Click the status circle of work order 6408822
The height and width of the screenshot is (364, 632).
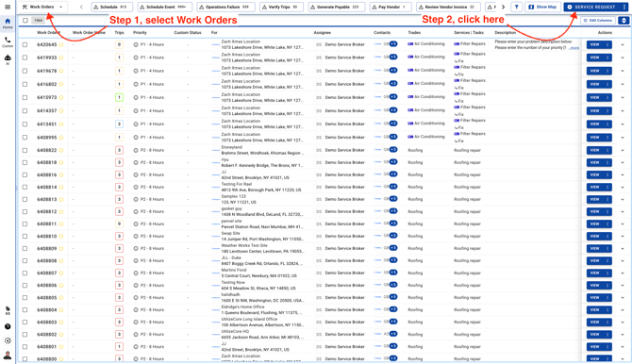(x=61, y=150)
